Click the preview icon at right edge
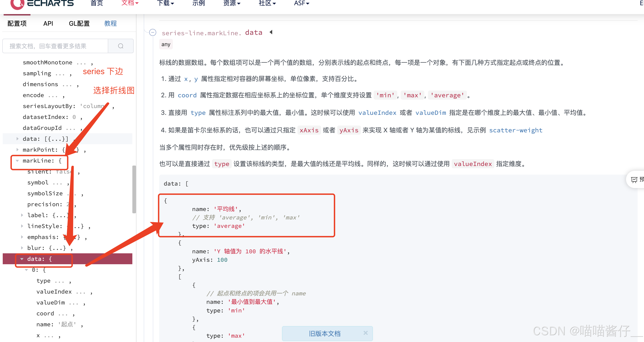 click(x=634, y=179)
